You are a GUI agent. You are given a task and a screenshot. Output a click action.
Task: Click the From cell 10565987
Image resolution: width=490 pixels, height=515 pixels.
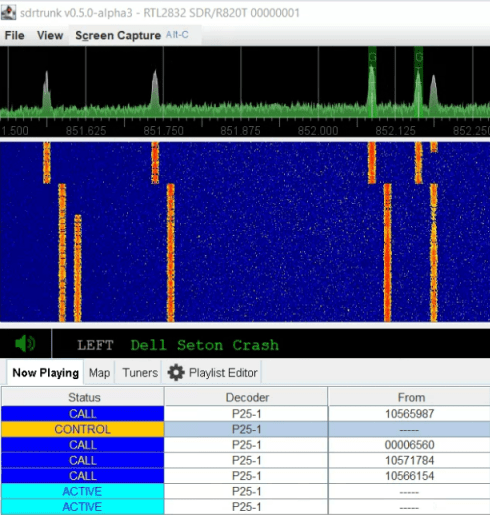409,414
